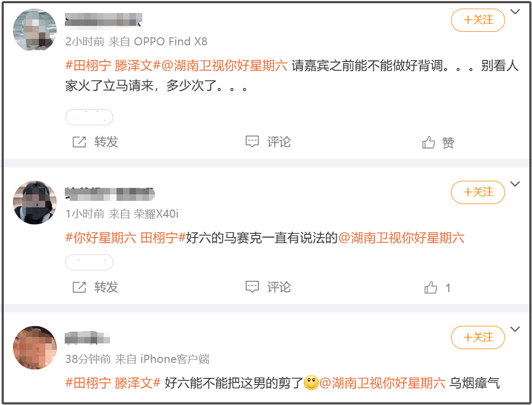Viewport: 532px width, 405px height.
Task: Click the repost icon on first post
Action: click(79, 142)
